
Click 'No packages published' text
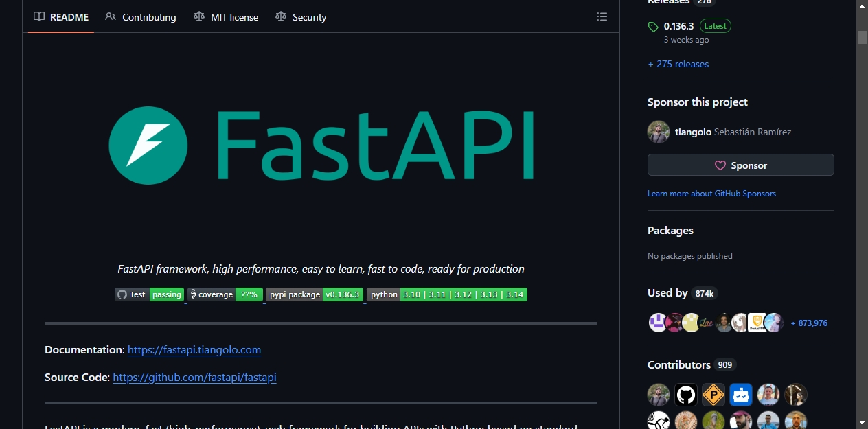(690, 256)
